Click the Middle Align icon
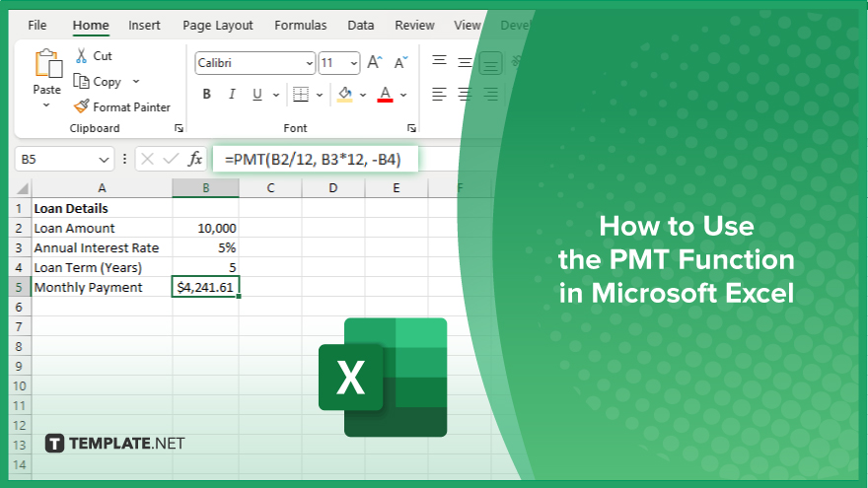Screen dimensions: 868x488 [x=465, y=62]
